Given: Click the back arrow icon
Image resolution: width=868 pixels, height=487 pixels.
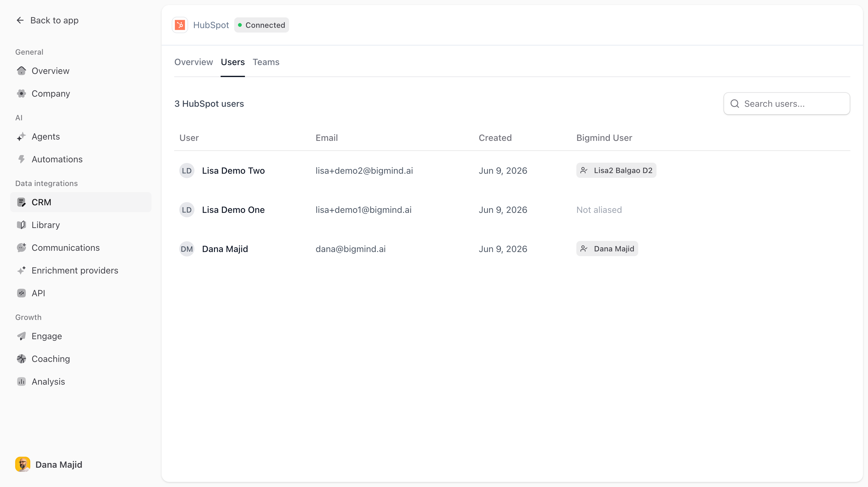Looking at the screenshot, I should tap(20, 20).
